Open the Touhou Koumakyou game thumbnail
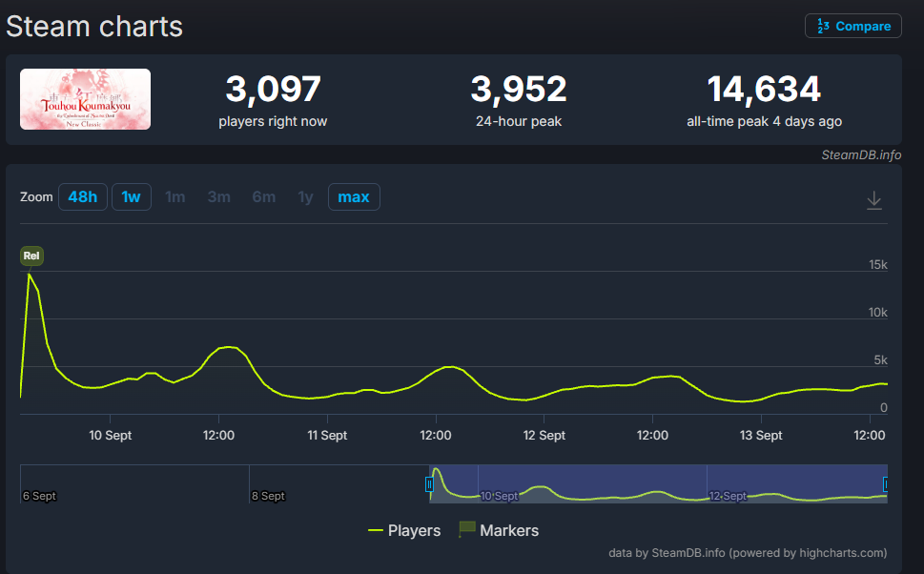Viewport: 924px width, 574px height. click(x=86, y=99)
